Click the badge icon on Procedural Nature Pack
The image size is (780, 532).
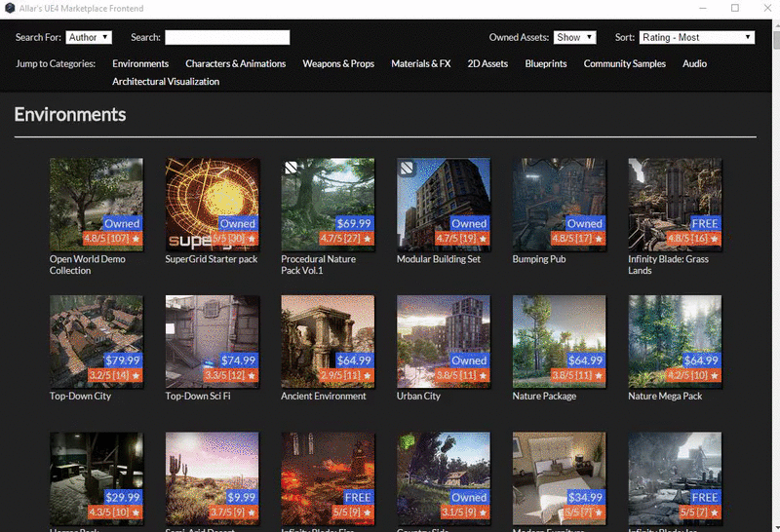point(291,168)
